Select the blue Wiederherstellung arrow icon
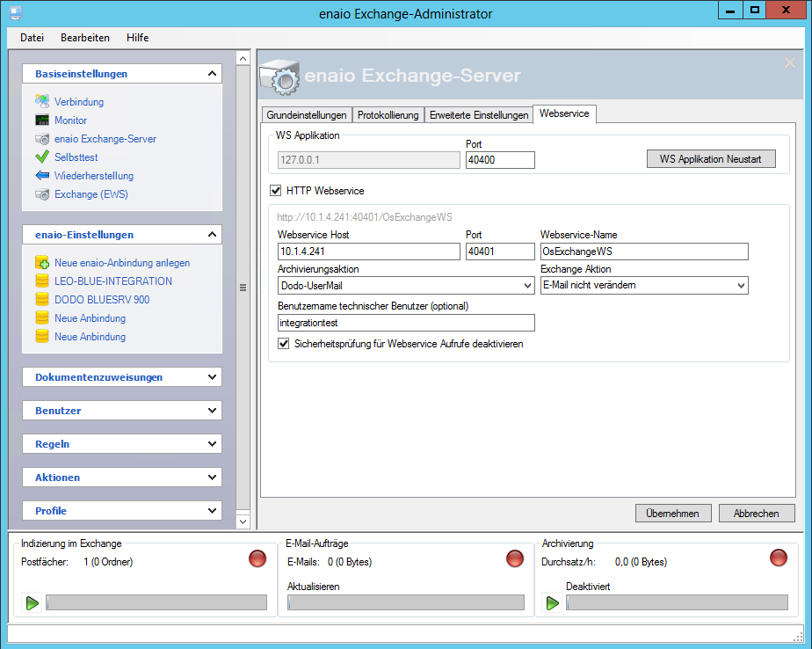 tap(41, 176)
